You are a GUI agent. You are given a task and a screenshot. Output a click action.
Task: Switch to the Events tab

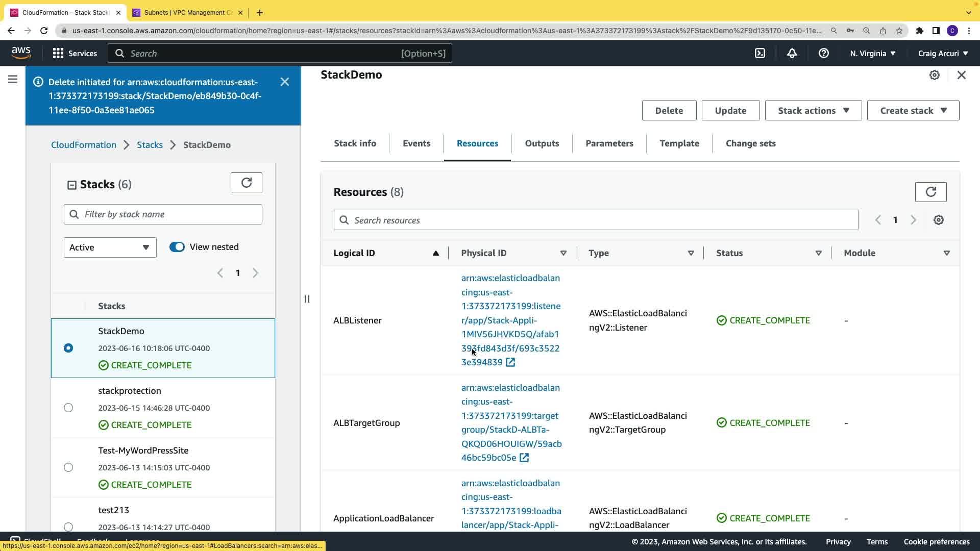click(416, 143)
